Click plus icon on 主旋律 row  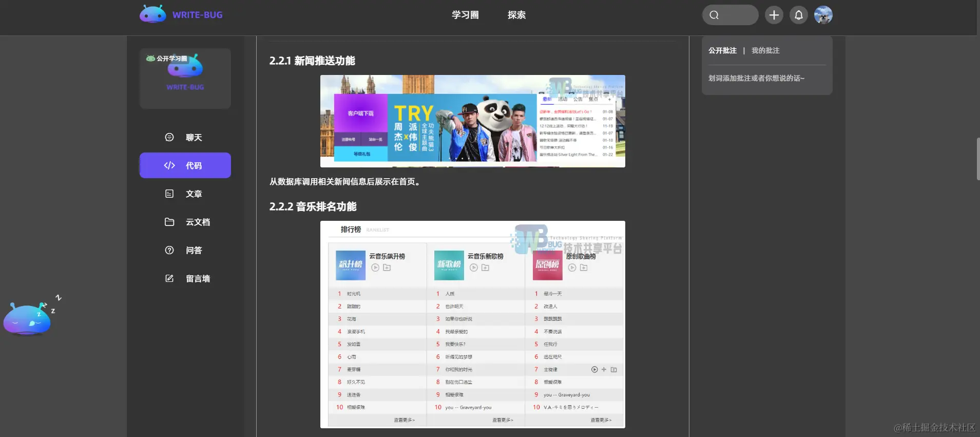point(604,370)
